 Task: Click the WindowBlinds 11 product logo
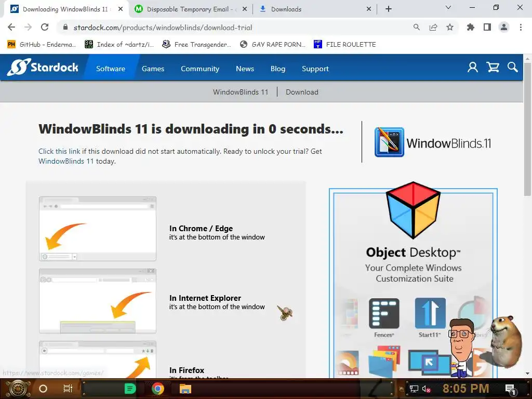click(x=433, y=142)
